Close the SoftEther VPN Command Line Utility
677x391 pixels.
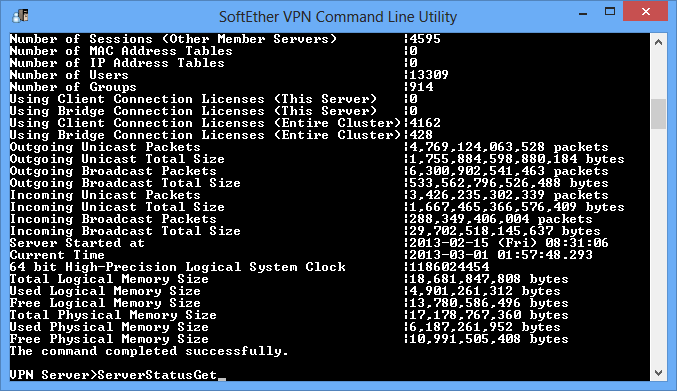click(645, 12)
